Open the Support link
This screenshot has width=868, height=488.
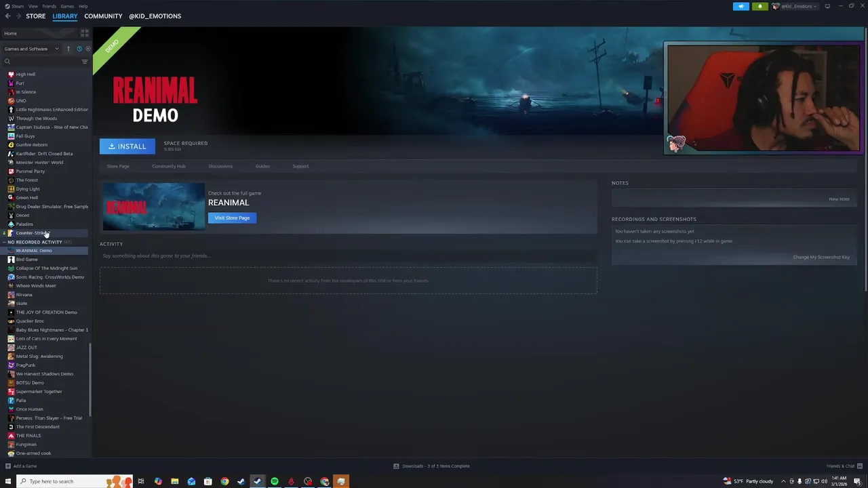click(300, 166)
